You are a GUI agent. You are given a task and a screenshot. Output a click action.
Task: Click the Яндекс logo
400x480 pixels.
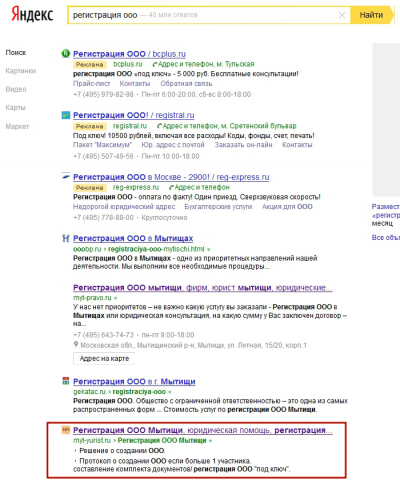coord(32,15)
